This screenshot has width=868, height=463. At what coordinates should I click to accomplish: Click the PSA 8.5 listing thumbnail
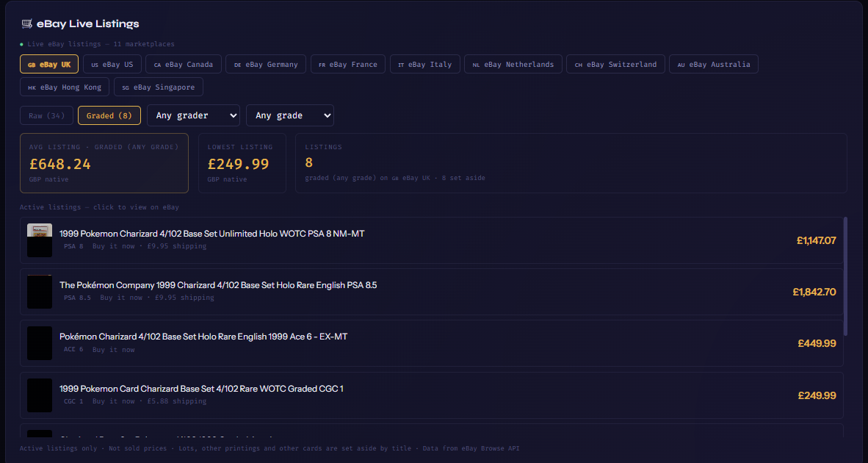(40, 292)
